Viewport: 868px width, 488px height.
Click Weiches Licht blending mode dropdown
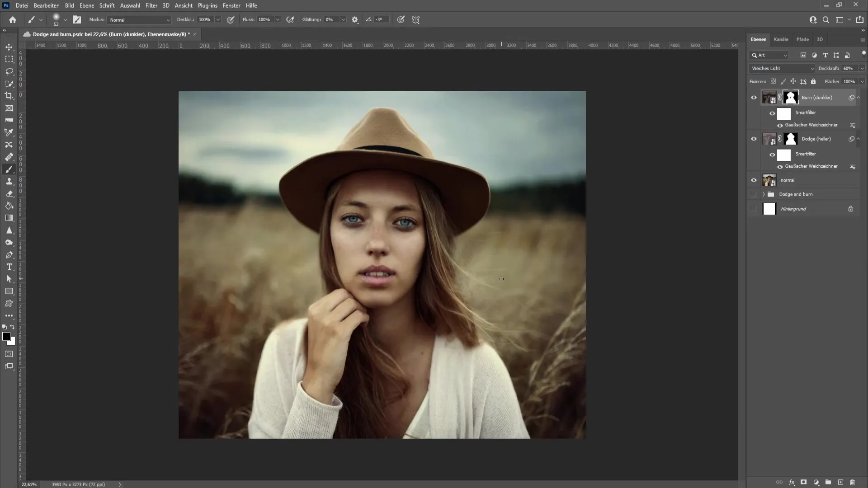point(782,68)
